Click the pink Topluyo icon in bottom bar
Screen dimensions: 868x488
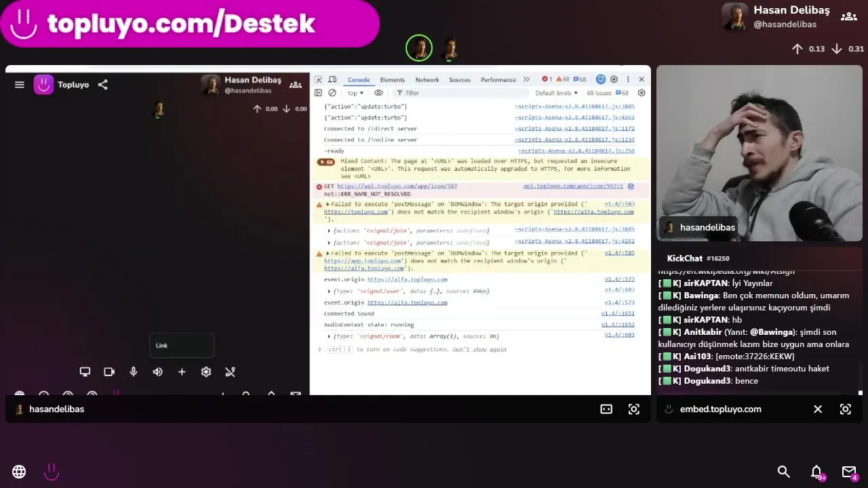click(x=52, y=472)
